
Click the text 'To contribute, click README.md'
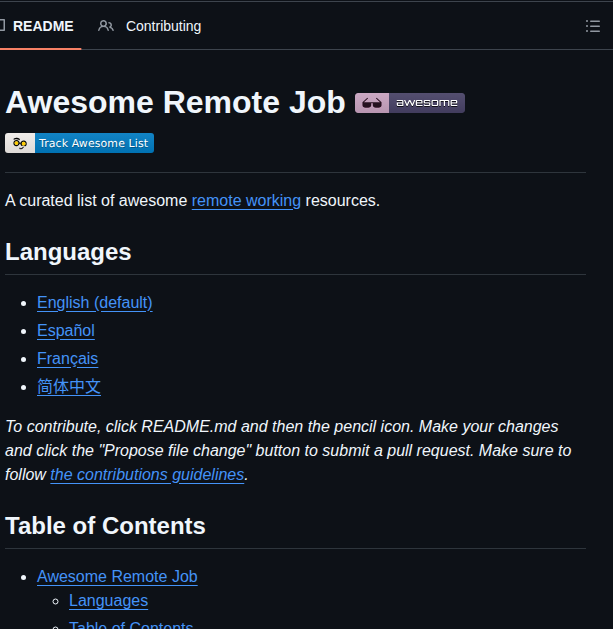121,426
